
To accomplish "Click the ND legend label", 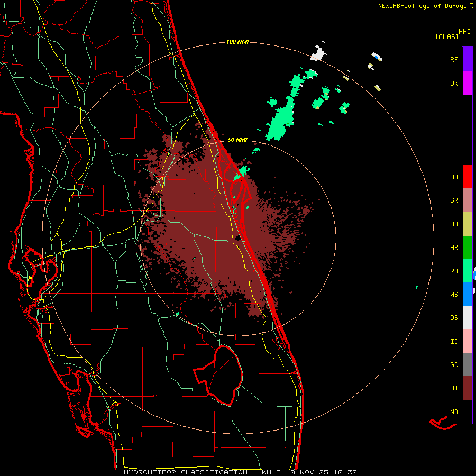I will [454, 411].
